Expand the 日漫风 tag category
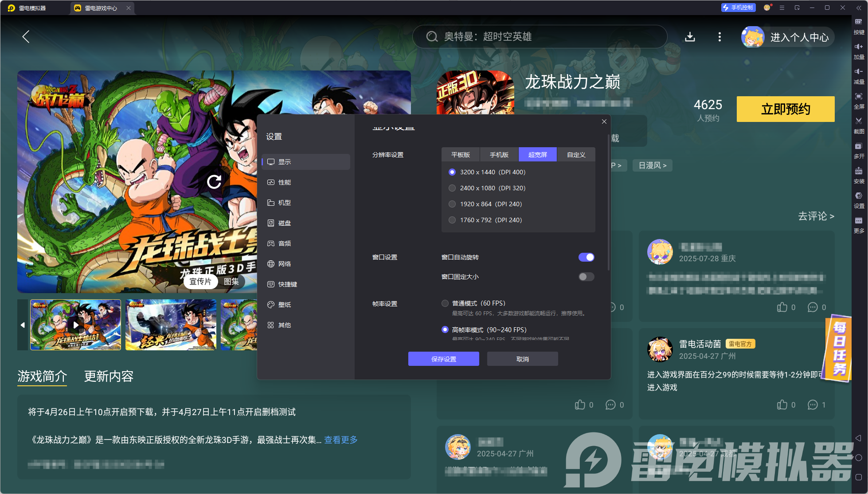Image resolution: width=868 pixels, height=494 pixels. point(652,165)
